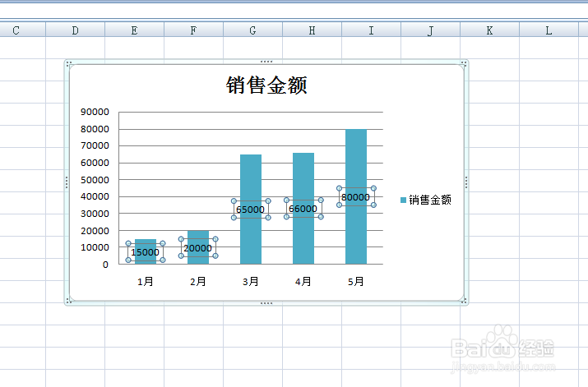Select column F header
588x387 pixels.
(193, 30)
